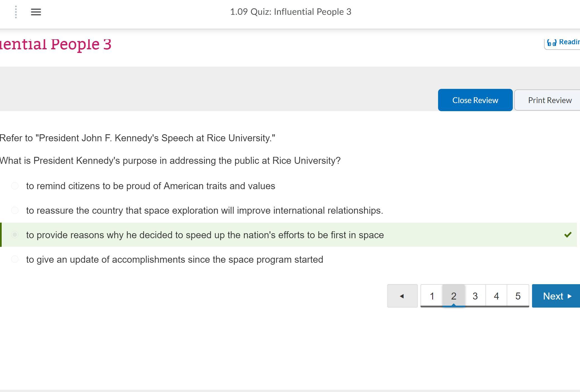Select radio for speed up nation's efforts

[x=15, y=235]
